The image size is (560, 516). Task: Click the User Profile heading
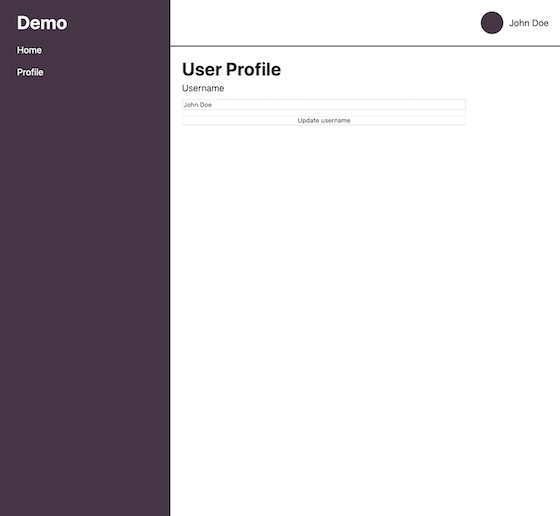[231, 69]
